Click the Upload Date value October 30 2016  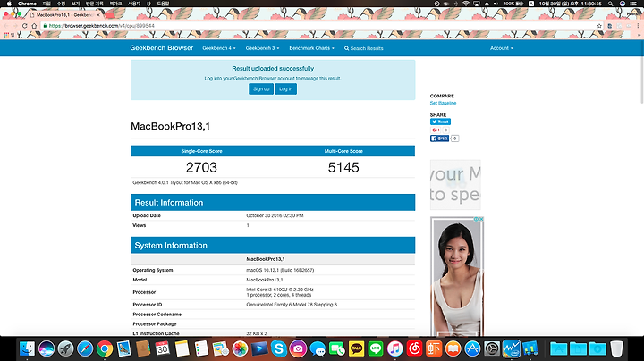(x=275, y=215)
